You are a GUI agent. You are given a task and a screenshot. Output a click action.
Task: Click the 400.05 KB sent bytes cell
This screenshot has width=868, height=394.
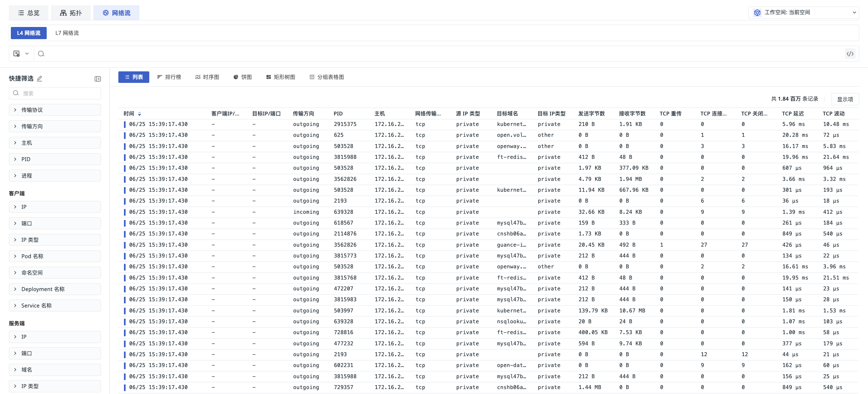593,332
